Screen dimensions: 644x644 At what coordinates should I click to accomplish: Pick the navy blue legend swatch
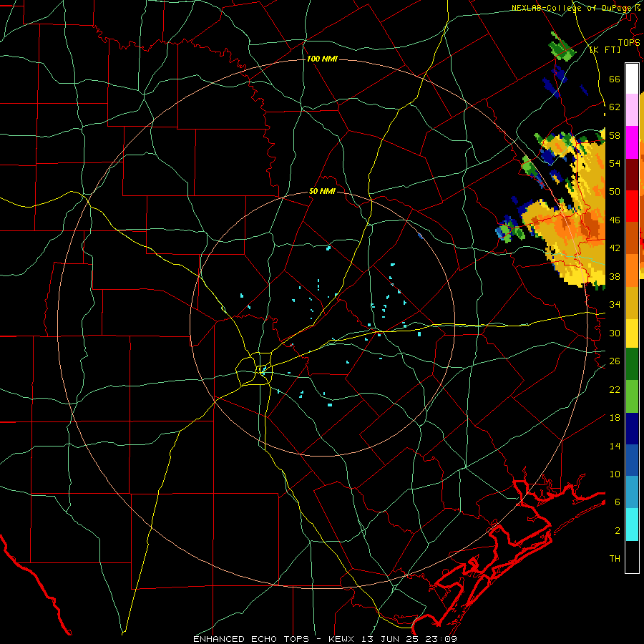coord(632,429)
